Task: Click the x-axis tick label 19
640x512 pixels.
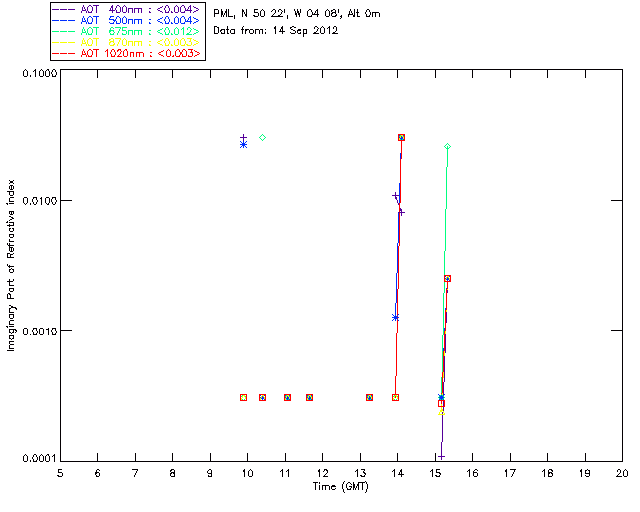Action: coord(585,473)
